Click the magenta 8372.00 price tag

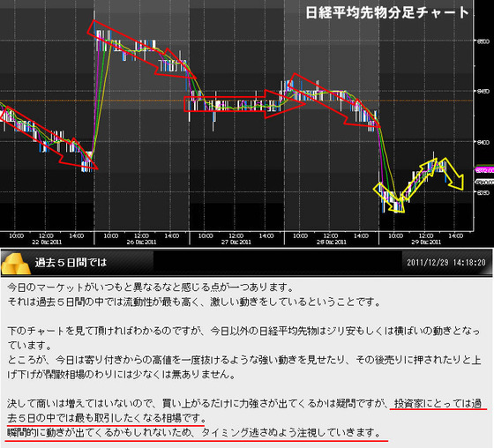[485, 170]
